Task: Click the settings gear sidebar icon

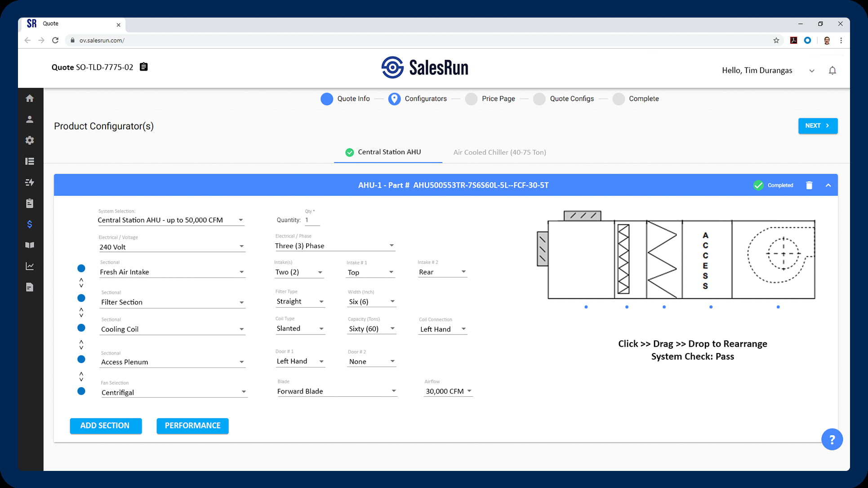Action: tap(30, 140)
